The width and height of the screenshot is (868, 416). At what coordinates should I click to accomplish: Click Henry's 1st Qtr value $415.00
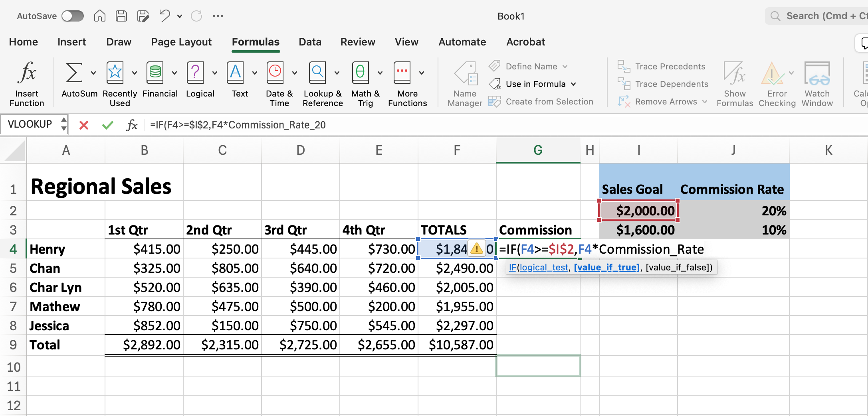click(x=144, y=249)
